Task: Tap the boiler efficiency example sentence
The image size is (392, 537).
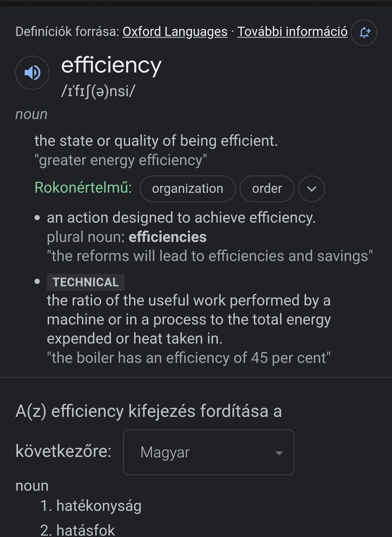Action: click(189, 358)
